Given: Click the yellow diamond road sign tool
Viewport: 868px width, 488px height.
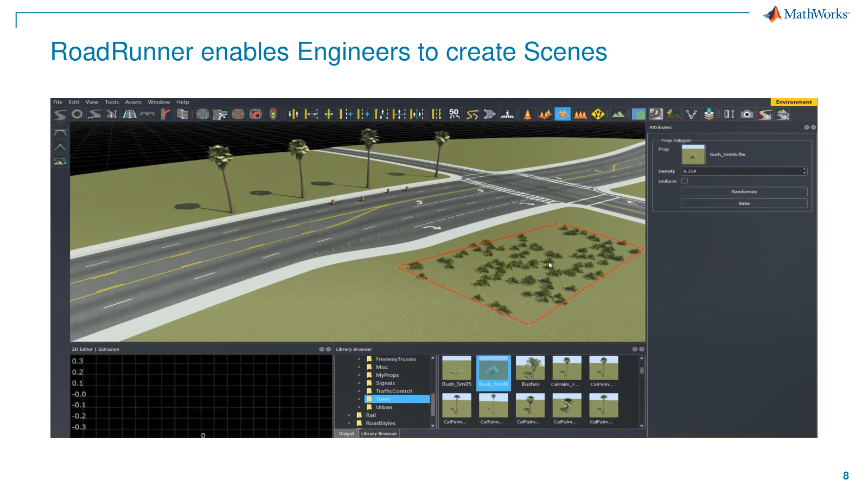Looking at the screenshot, I should coord(598,114).
